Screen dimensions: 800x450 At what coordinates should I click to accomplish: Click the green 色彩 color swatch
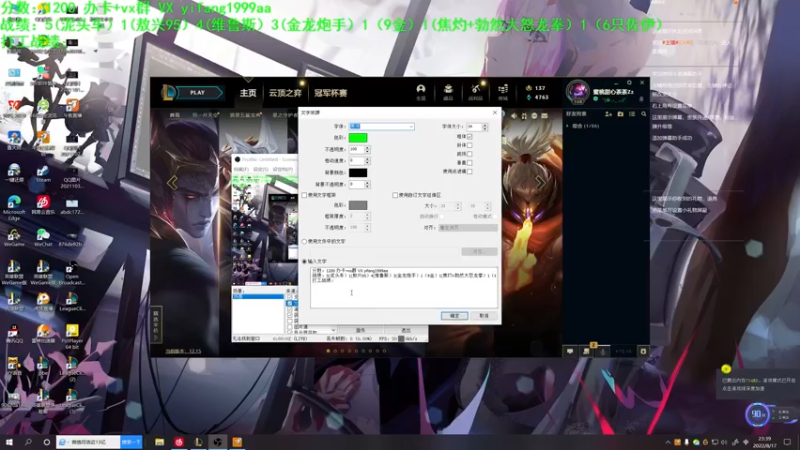[x=358, y=138]
